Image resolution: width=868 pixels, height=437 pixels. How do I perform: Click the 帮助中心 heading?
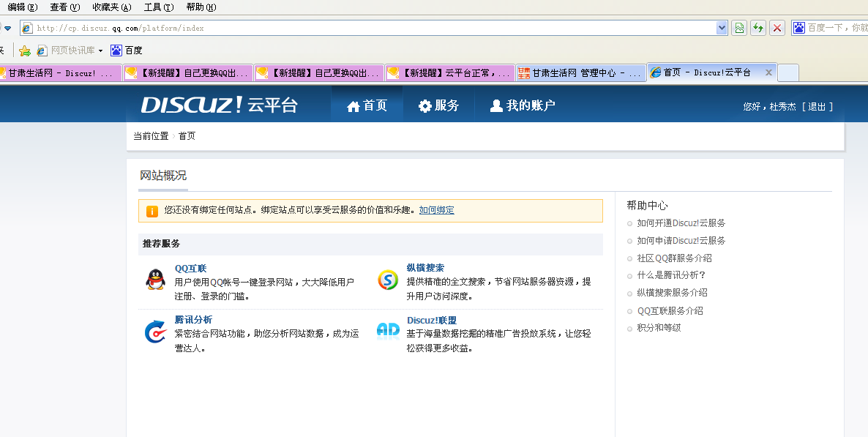(647, 206)
